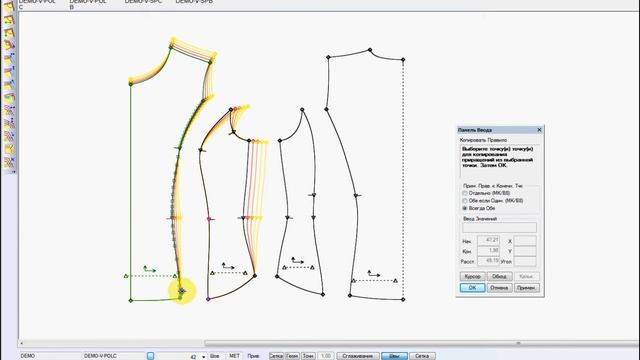Click the green-shaded piece icon in left toolbar

pyautogui.click(x=9, y=98)
